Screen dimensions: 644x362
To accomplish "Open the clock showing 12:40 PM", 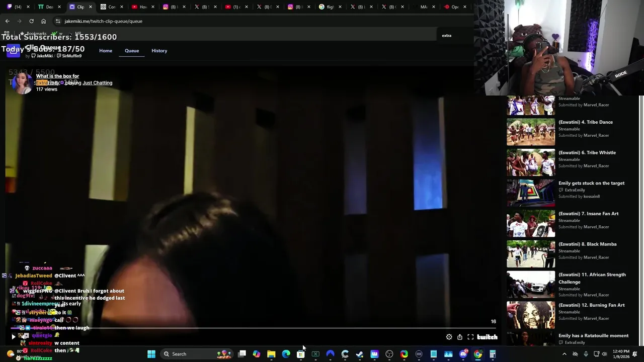I will tap(621, 354).
